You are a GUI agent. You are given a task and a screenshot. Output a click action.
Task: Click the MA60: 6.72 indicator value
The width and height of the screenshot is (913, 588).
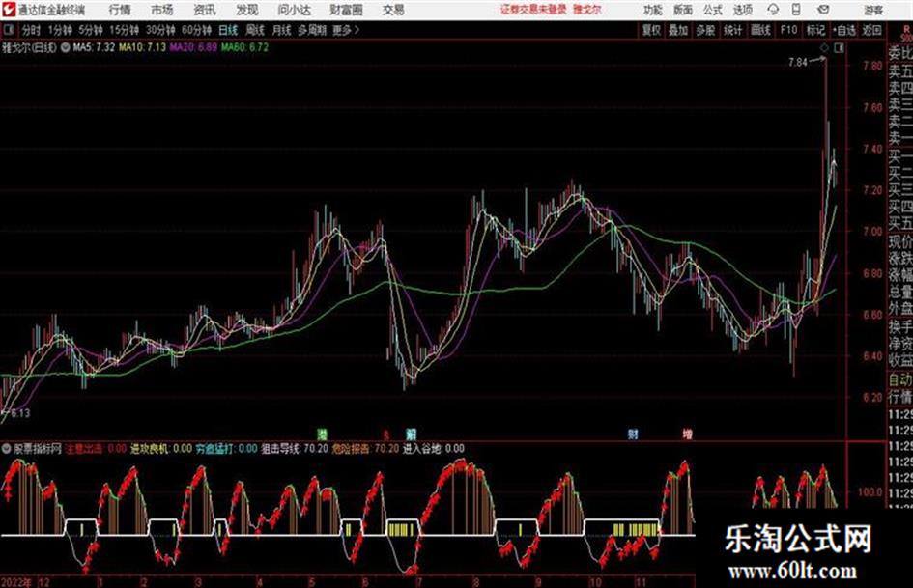click(244, 47)
